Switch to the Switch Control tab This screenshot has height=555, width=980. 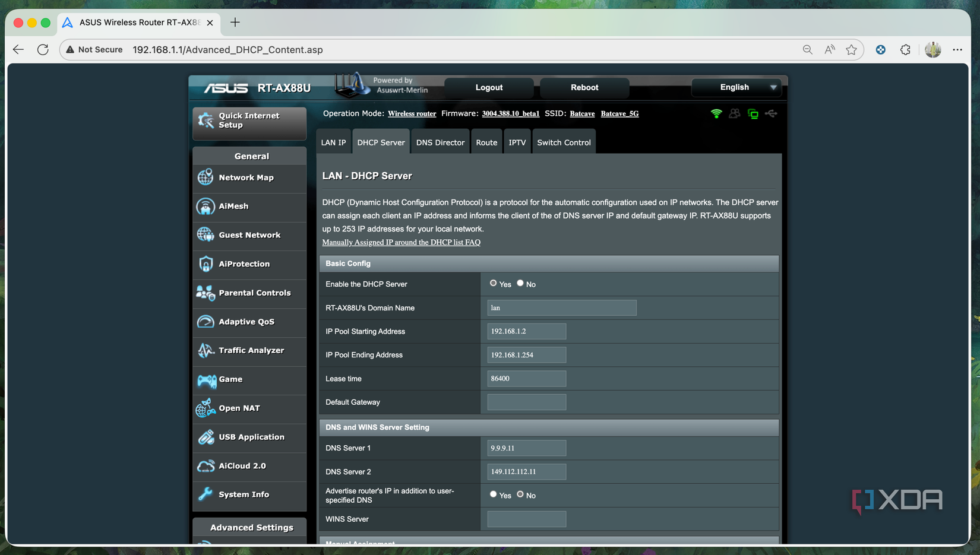coord(563,142)
